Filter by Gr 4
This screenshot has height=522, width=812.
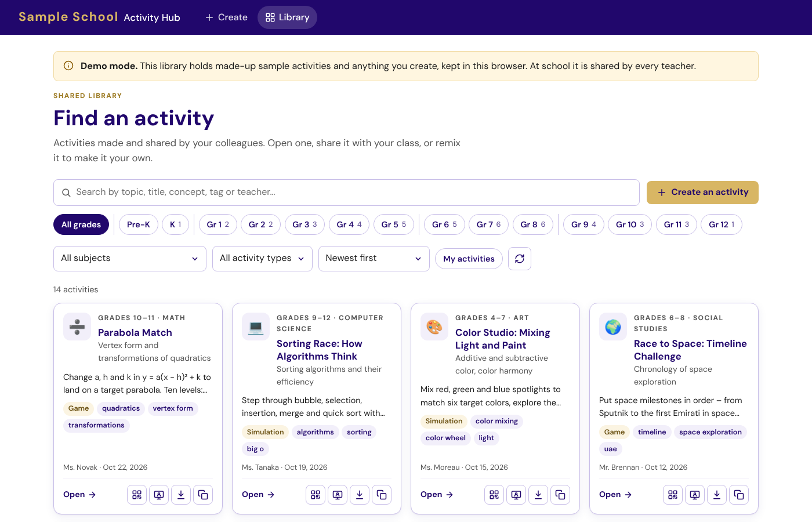[349, 224]
